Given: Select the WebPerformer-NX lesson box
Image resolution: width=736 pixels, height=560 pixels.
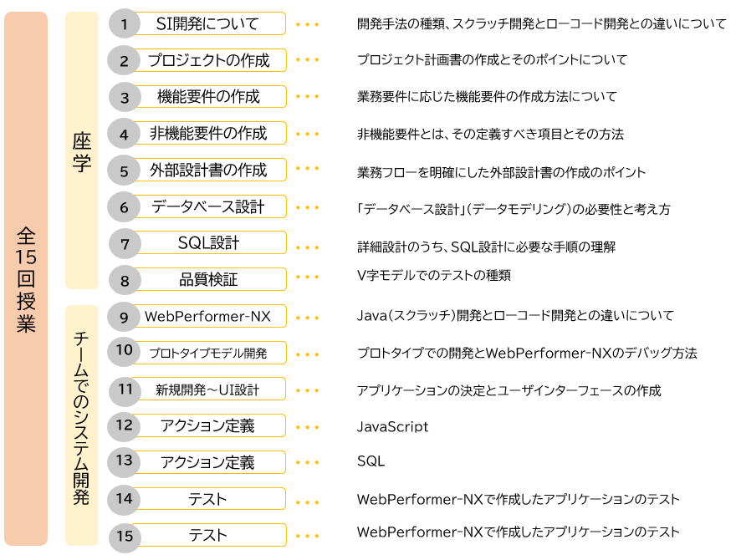Looking at the screenshot, I should [208, 317].
